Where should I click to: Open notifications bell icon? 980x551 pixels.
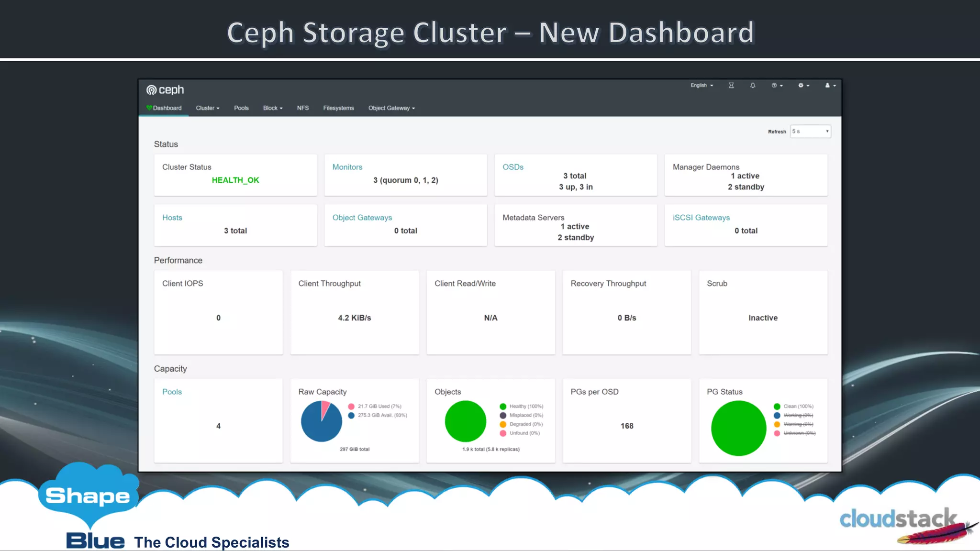coord(753,86)
